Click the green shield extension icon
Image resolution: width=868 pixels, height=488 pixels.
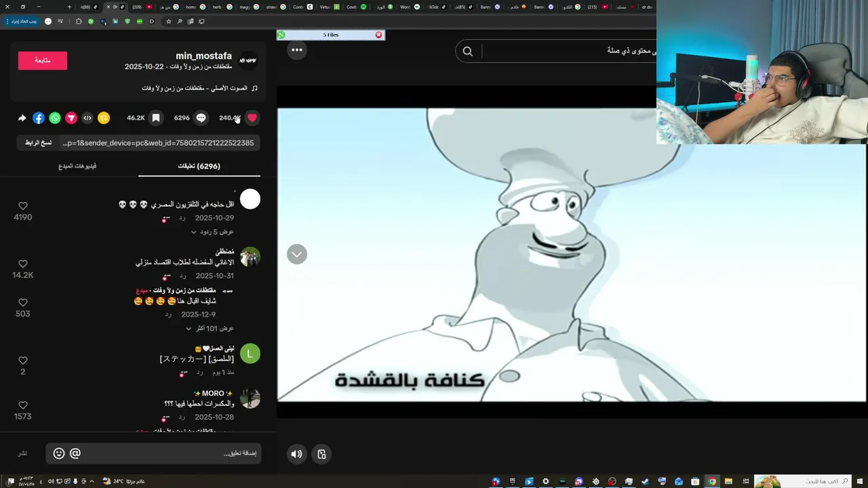(127, 22)
